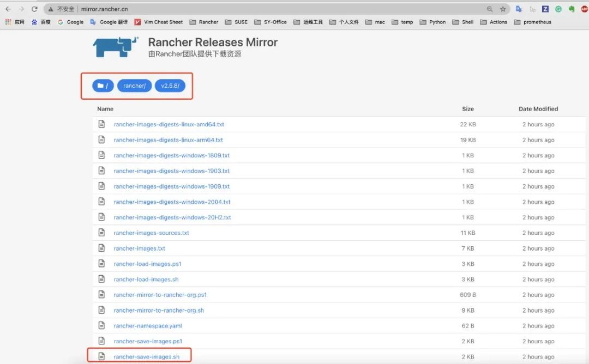Open the Actions bookmark folder
The width and height of the screenshot is (589, 364).
click(494, 22)
